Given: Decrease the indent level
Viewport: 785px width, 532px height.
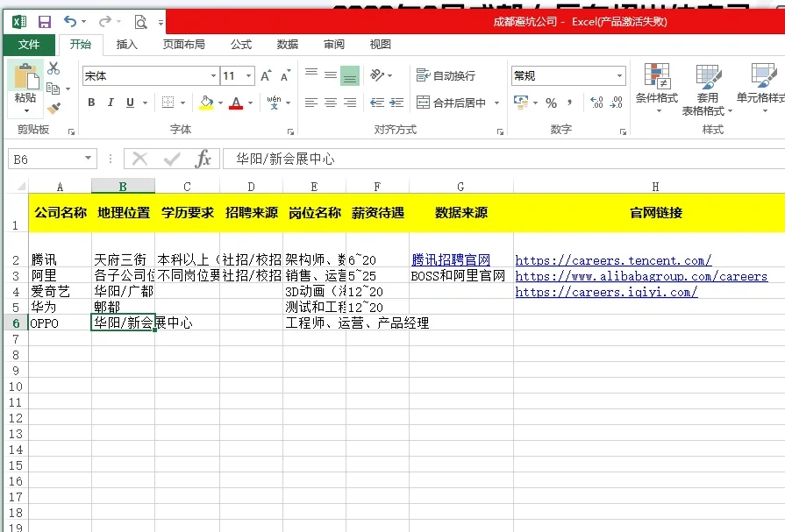Looking at the screenshot, I should [377, 103].
